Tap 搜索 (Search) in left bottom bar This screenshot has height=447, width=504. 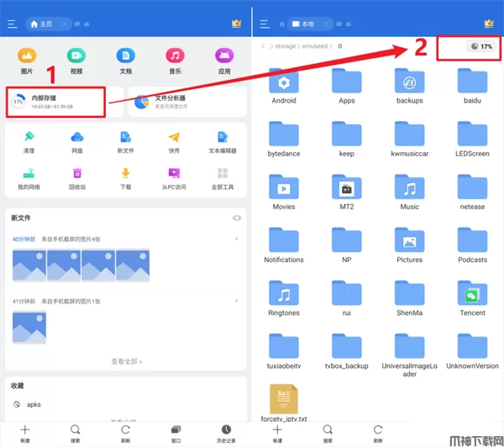pos(76,434)
